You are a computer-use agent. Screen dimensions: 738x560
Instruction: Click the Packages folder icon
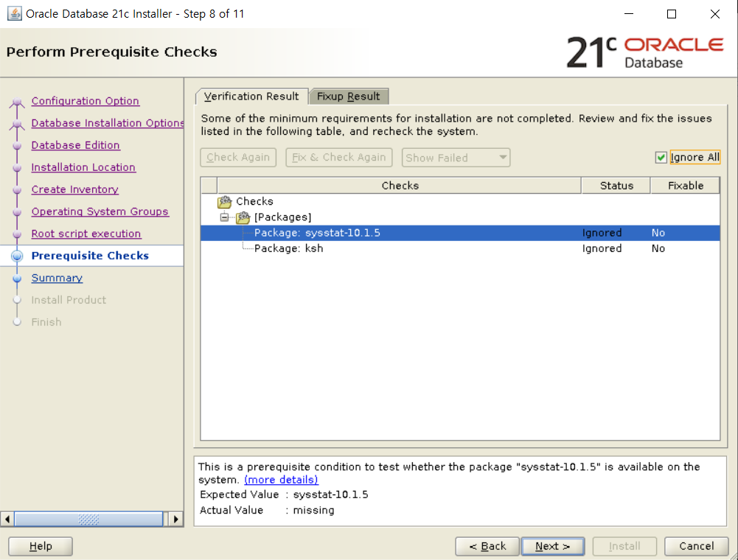(x=243, y=217)
